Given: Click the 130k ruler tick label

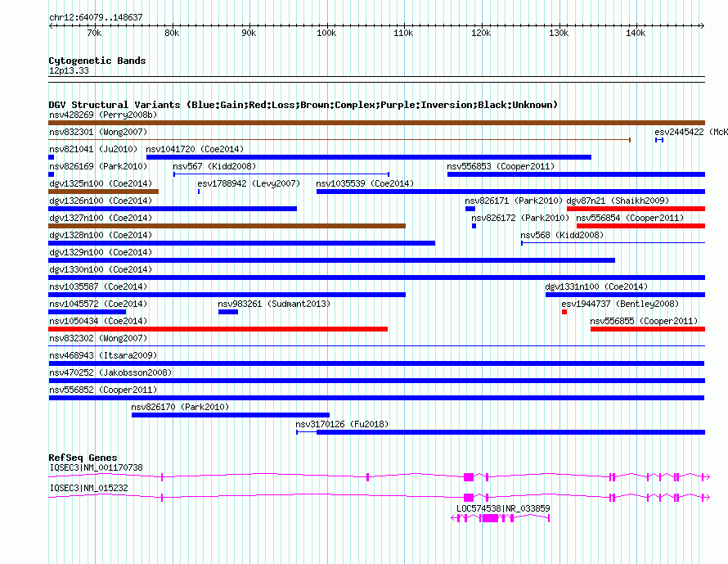Looking at the screenshot, I should click(559, 33).
